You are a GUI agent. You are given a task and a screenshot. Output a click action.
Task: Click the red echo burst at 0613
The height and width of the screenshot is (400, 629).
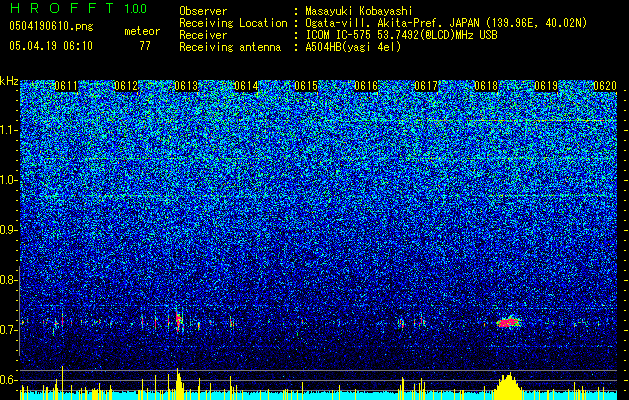179,321
